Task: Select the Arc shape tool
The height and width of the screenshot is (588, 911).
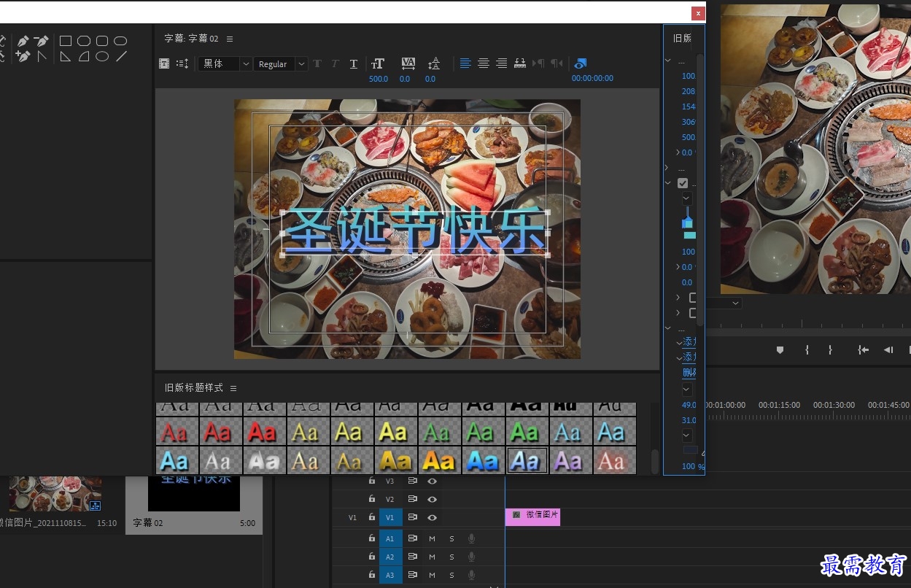Action: coord(84,56)
